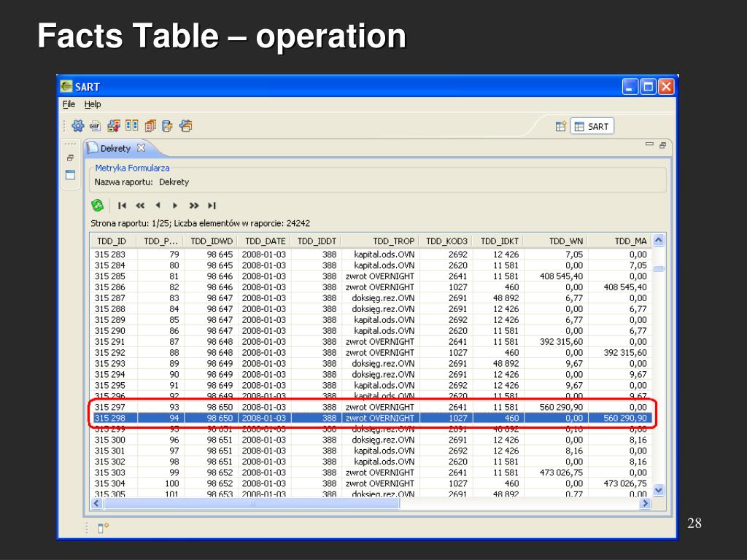
Task: Jump back several pages with double-left arrows
Action: click(x=140, y=205)
